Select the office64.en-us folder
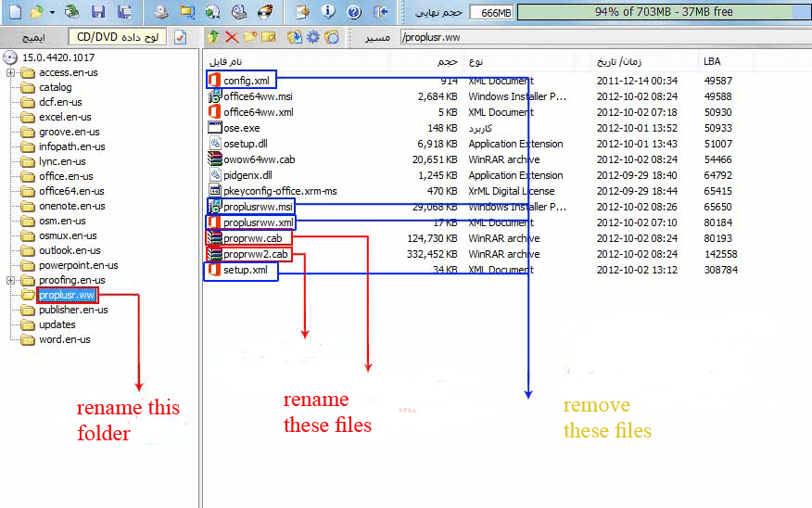 point(71,191)
